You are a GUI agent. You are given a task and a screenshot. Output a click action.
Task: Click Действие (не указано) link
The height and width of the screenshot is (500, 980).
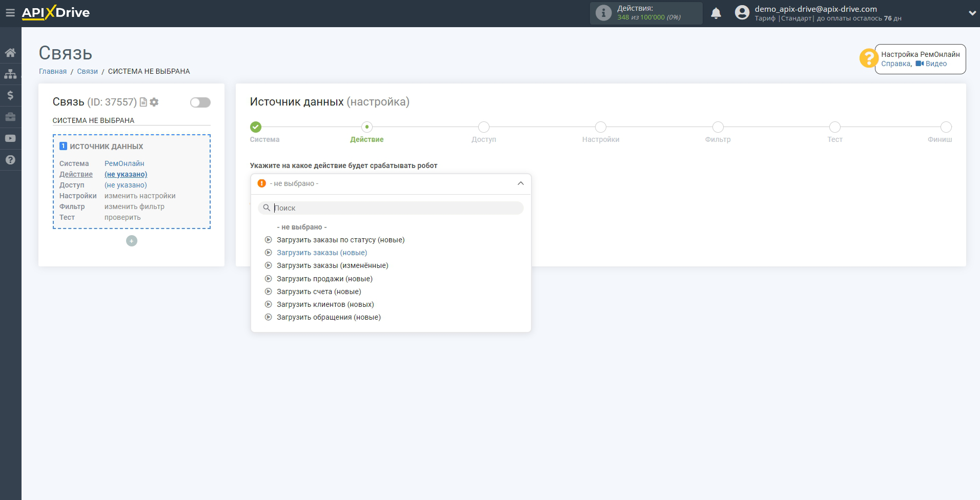tap(126, 174)
